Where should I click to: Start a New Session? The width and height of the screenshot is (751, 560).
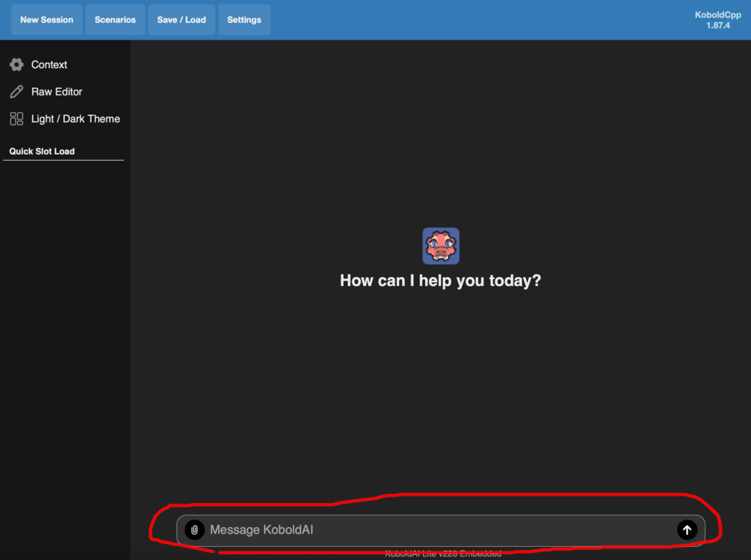pyautogui.click(x=46, y=20)
